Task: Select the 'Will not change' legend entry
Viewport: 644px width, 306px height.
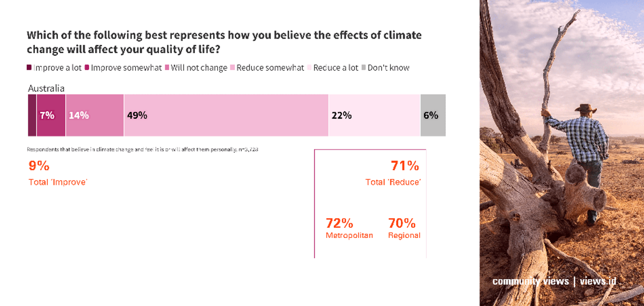Action: (196, 68)
